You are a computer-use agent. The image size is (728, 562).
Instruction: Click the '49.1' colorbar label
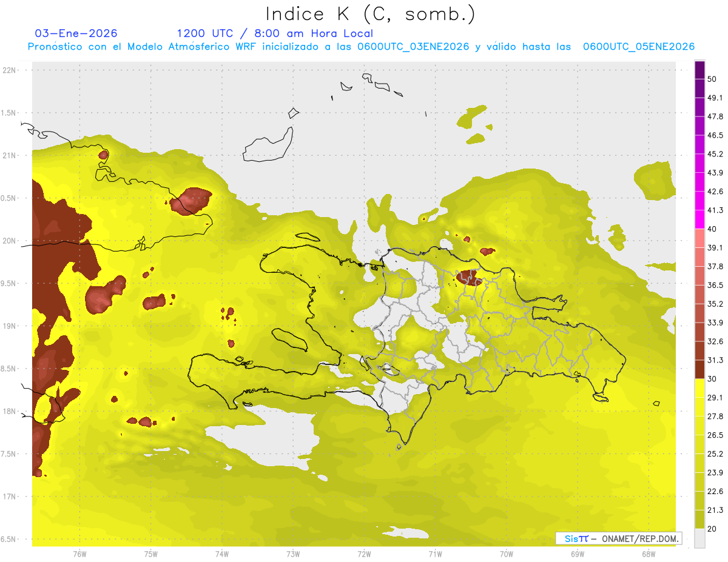[x=715, y=98]
